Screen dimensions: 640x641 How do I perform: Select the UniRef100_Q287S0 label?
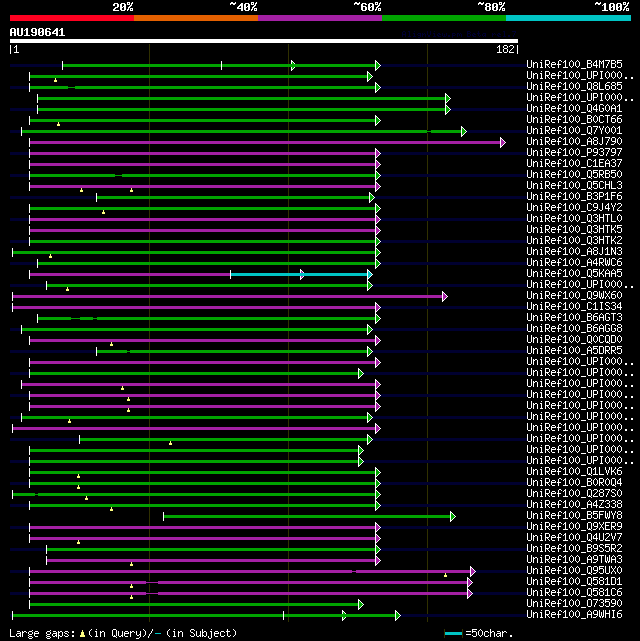coord(574,494)
